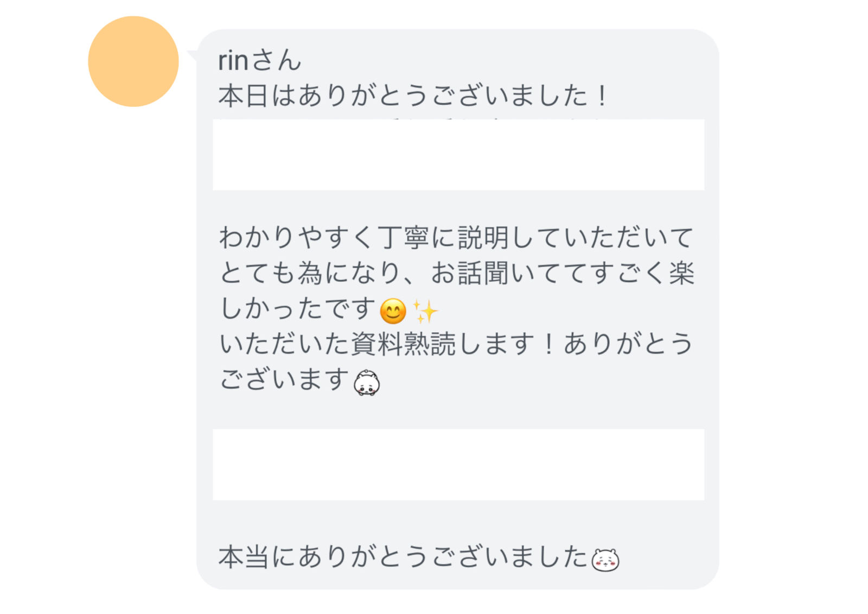
Task: Click the lower white redacted block
Action: [458, 465]
